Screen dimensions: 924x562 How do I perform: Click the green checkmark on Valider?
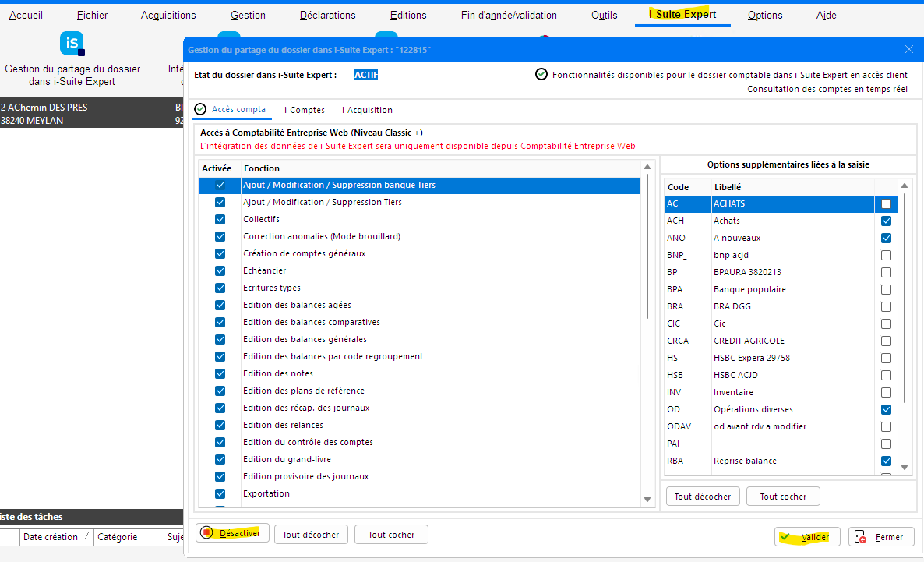tap(785, 537)
